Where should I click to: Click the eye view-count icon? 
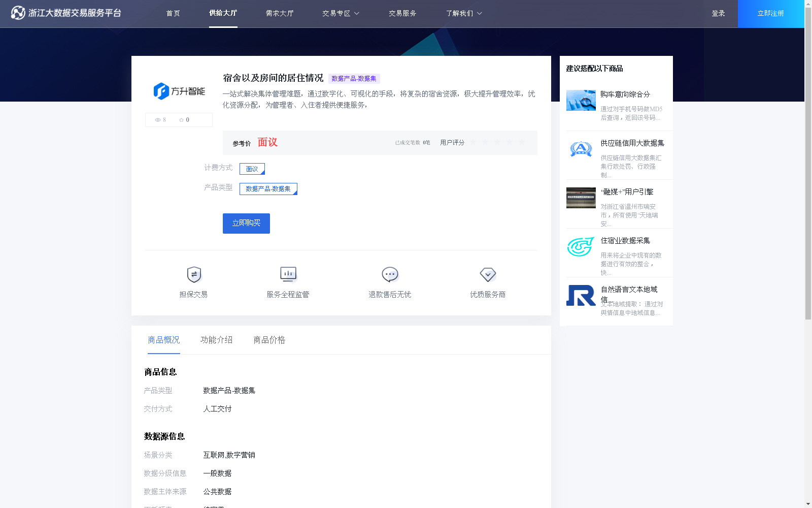[x=158, y=120]
